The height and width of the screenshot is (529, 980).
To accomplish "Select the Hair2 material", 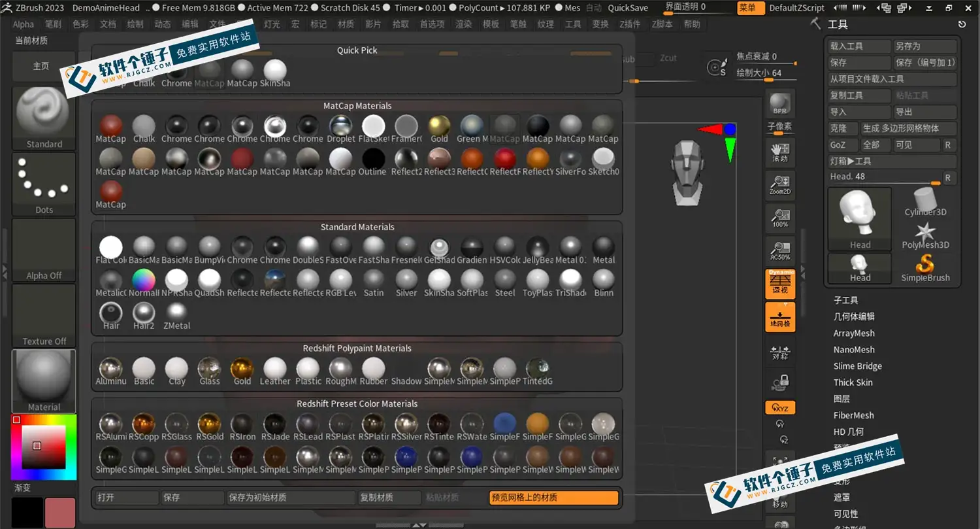I will (x=144, y=315).
